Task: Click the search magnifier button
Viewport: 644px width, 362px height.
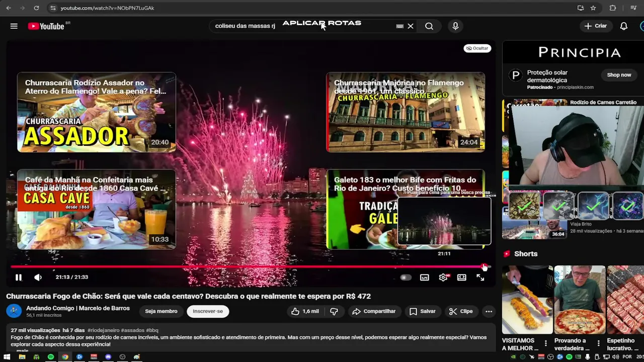Action: (x=429, y=26)
